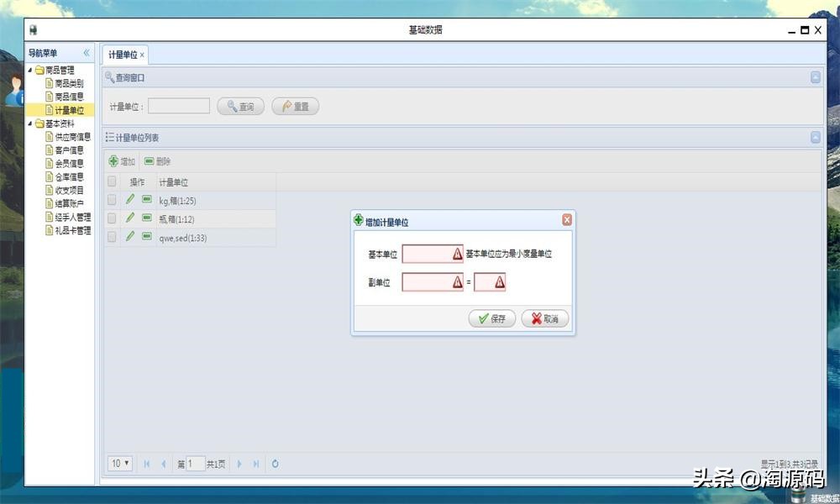The height and width of the screenshot is (504, 840).
Task: Click the refresh icon in the pagination bar
Action: 276,463
